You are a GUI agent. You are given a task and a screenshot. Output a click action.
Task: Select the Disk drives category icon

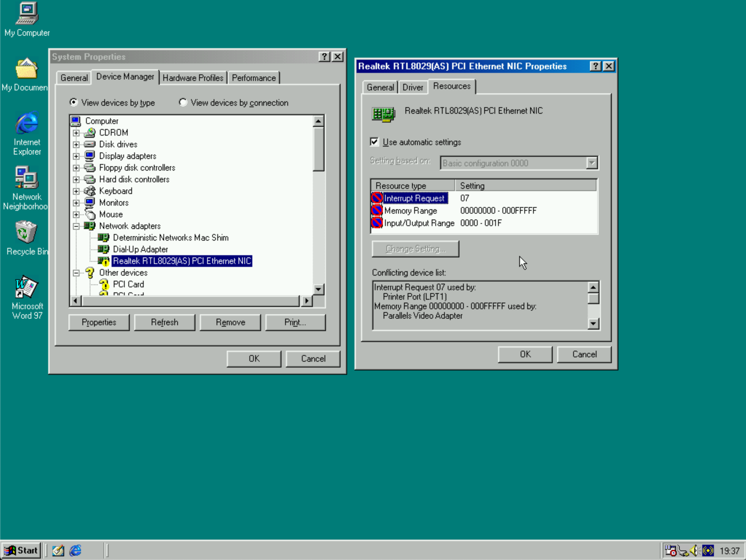[90, 144]
